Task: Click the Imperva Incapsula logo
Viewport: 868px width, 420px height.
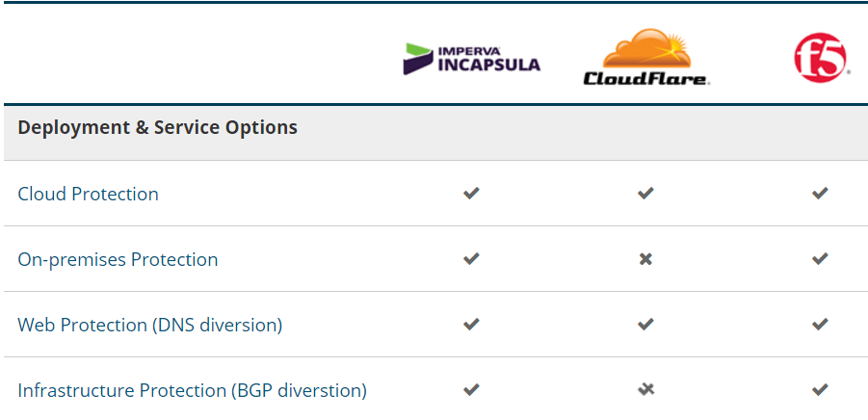Action: tap(471, 59)
